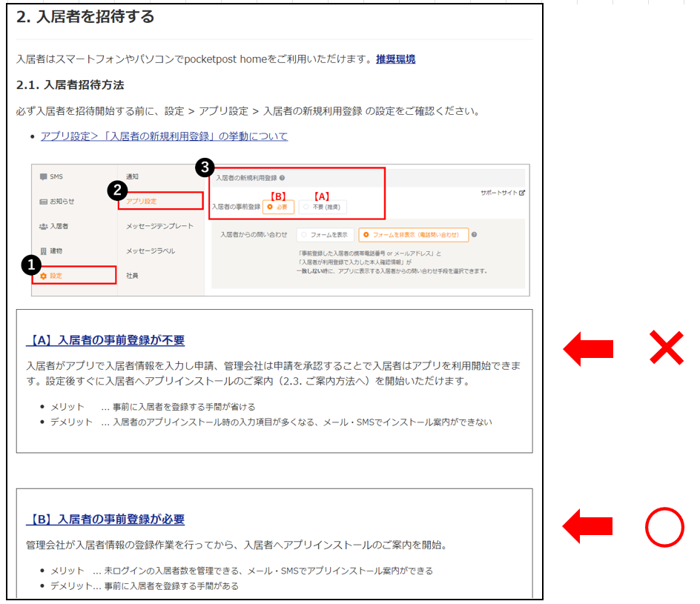Viewport: 700px width, 604px height.
Task: Select the 不要 (推奨) radio option
Action: [306, 208]
